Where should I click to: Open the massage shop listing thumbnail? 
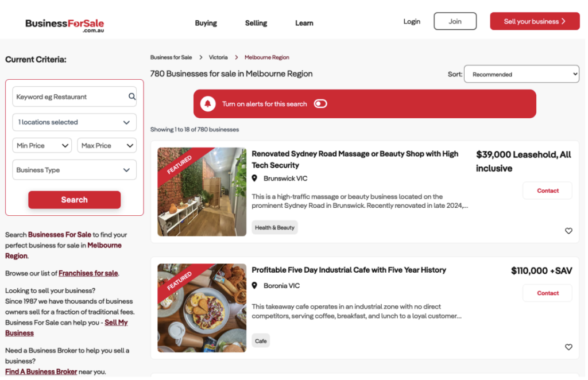click(x=202, y=192)
